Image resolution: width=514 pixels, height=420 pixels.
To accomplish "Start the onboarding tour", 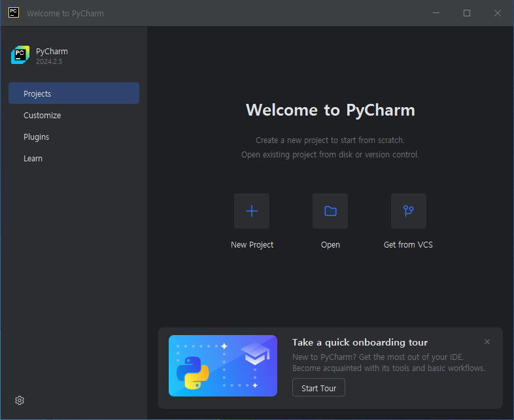I will point(318,387).
